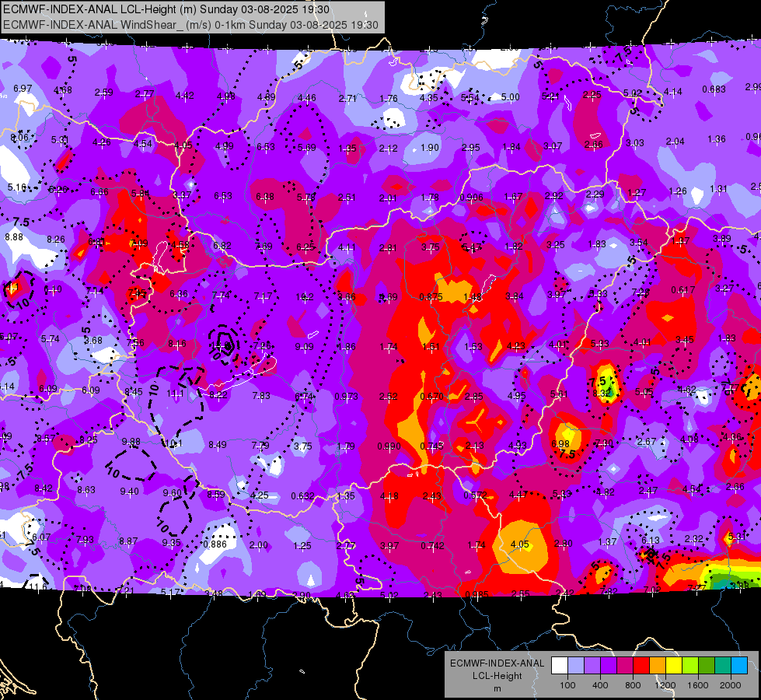This screenshot has width=761, height=700.
Task: Click the wind shear value 9.09
Action: click(304, 347)
